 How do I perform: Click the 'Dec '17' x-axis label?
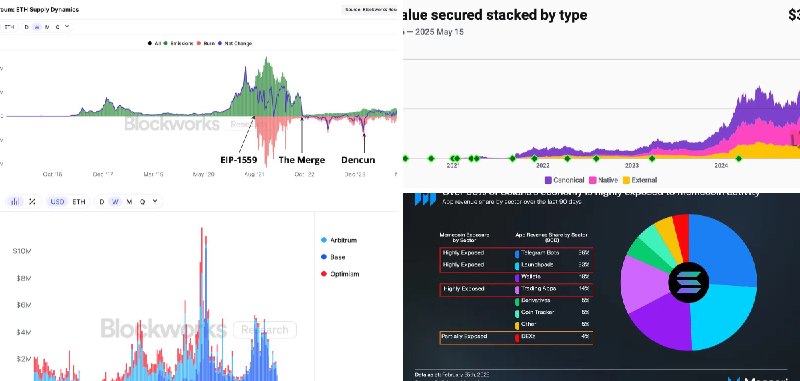click(x=103, y=174)
